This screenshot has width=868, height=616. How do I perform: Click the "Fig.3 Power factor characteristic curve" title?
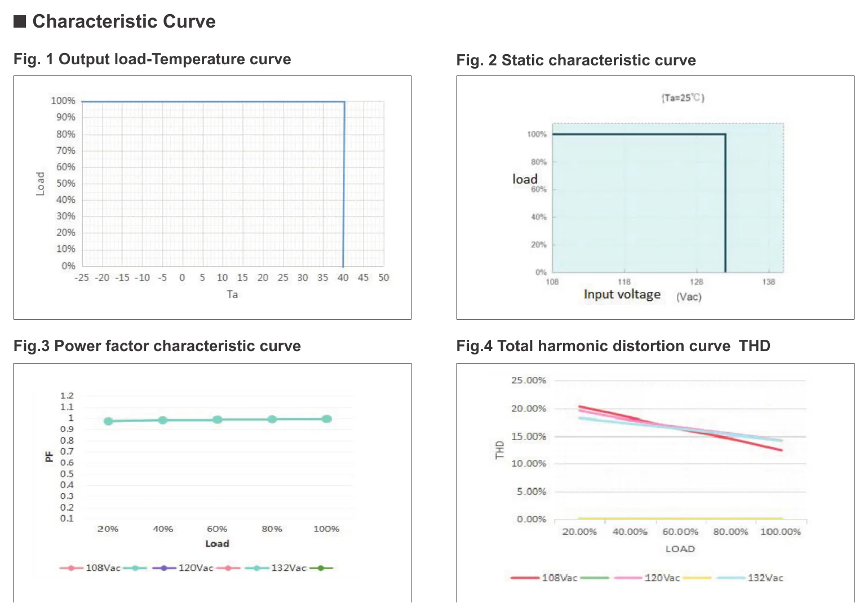pyautogui.click(x=157, y=346)
